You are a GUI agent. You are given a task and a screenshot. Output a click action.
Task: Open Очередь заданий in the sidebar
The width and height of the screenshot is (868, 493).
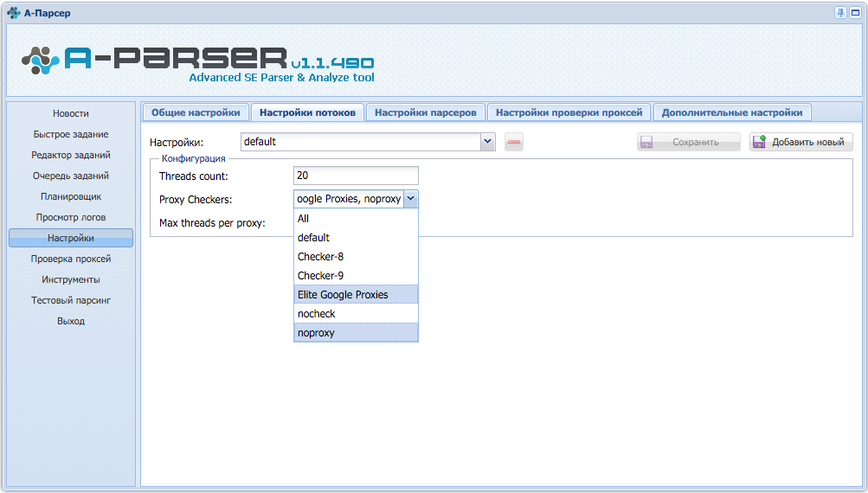tap(71, 176)
